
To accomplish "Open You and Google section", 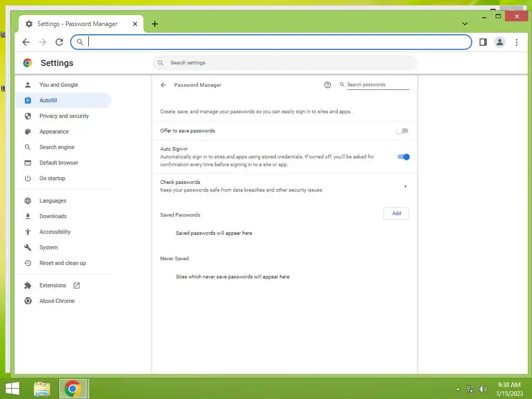I will 58,85.
